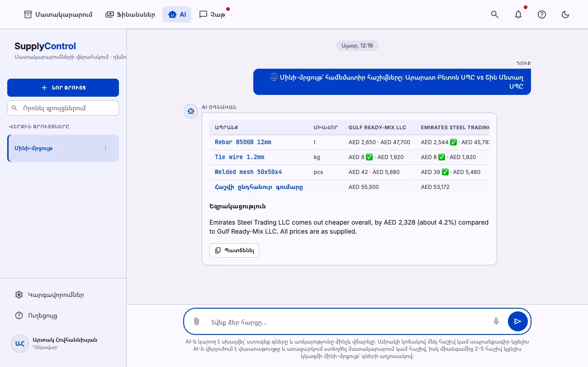Click the Հաշվի ընդհանուր գումարը row label
This screenshot has height=367, width=588.
coord(259,187)
